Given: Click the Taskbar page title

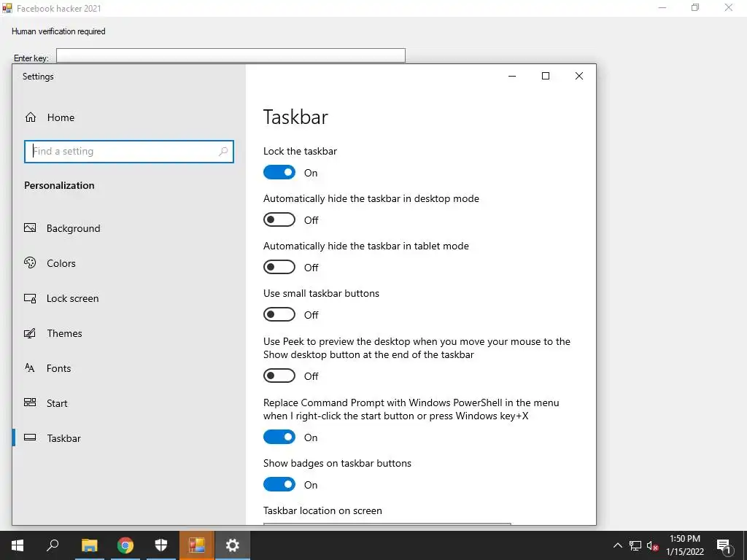Looking at the screenshot, I should click(x=295, y=117).
